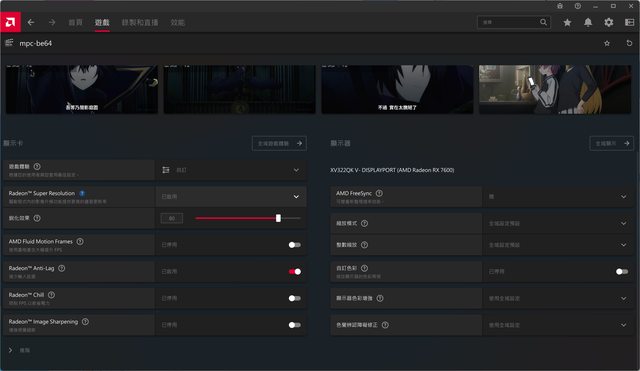This screenshot has width=640, height=371.
Task: Switch to 遊戲 gaming tab
Action: [102, 22]
